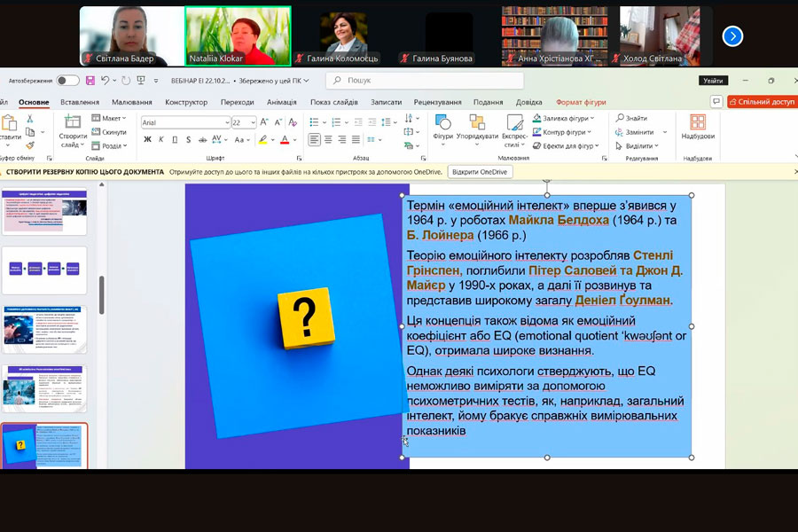Toggle the Автозбереження autosave switch
This screenshot has width=798, height=532.
click(x=67, y=81)
